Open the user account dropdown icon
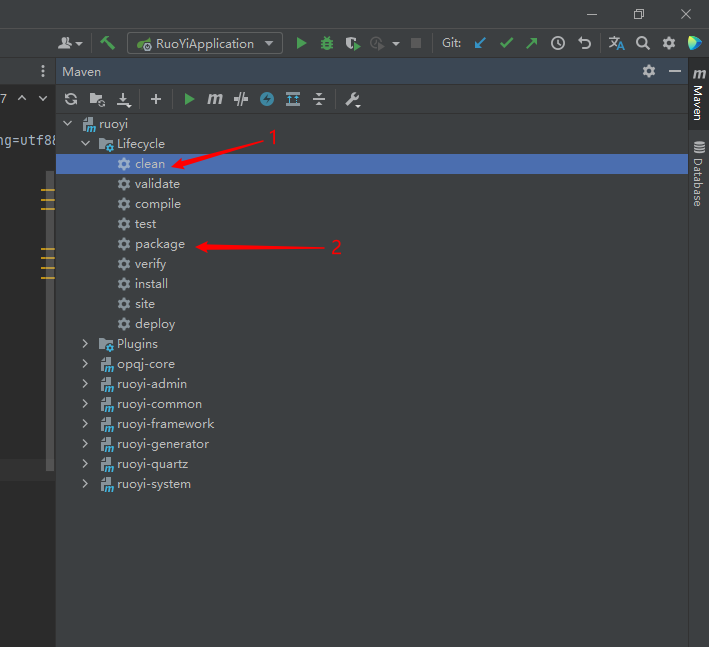 (70, 43)
